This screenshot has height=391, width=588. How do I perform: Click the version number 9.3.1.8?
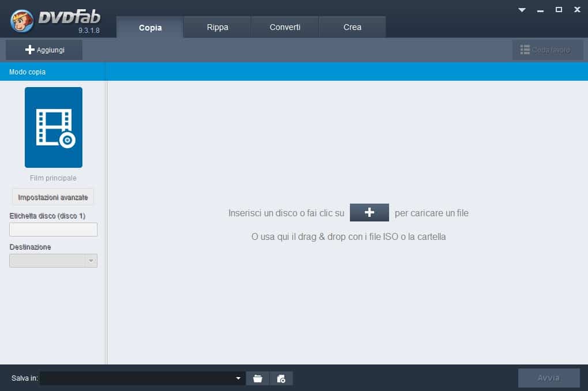click(x=89, y=31)
